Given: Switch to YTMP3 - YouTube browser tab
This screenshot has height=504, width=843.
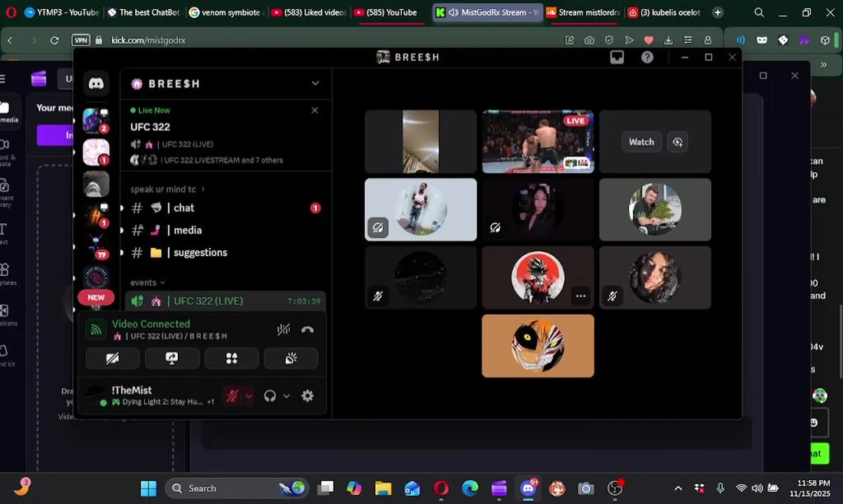Looking at the screenshot, I should (62, 13).
